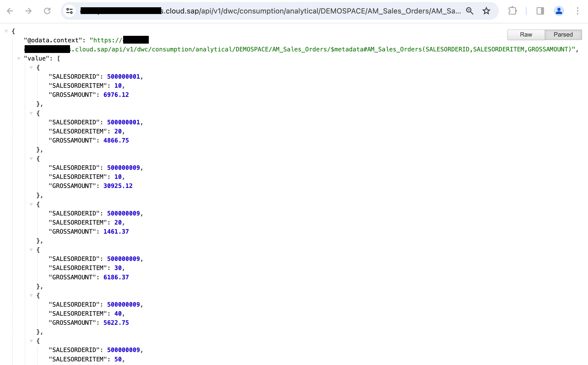Click the zoom magnifier icon in address bar
The image size is (588, 365).
[470, 11]
